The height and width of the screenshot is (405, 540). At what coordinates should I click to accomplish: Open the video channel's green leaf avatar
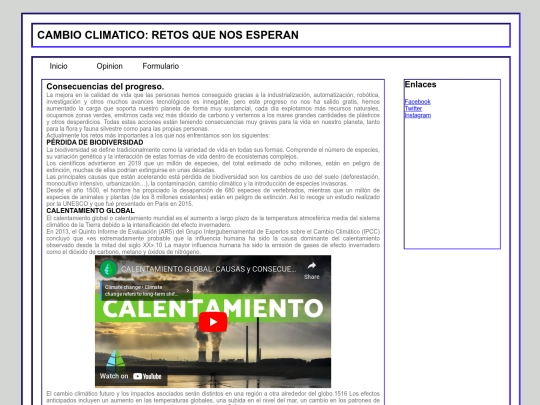pos(108,269)
